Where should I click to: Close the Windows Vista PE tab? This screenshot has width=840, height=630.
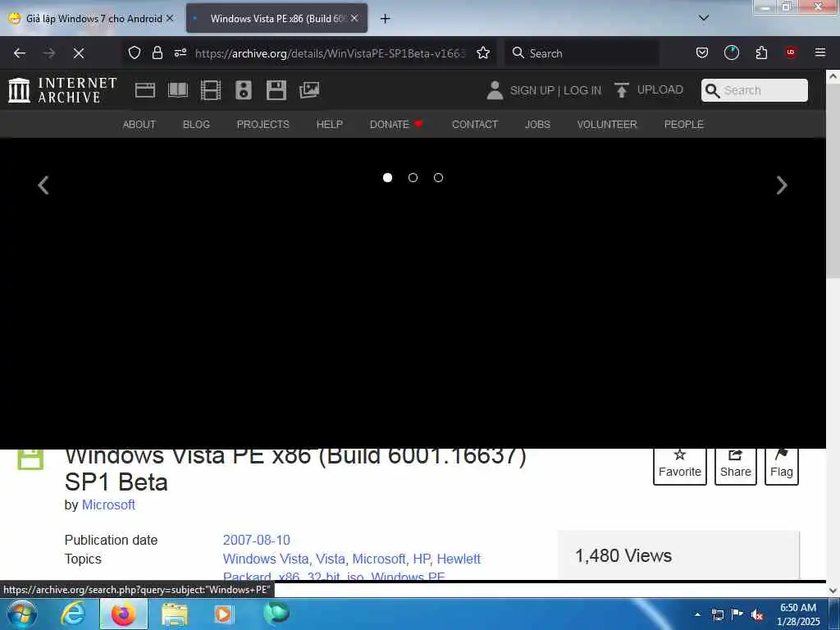click(354, 18)
